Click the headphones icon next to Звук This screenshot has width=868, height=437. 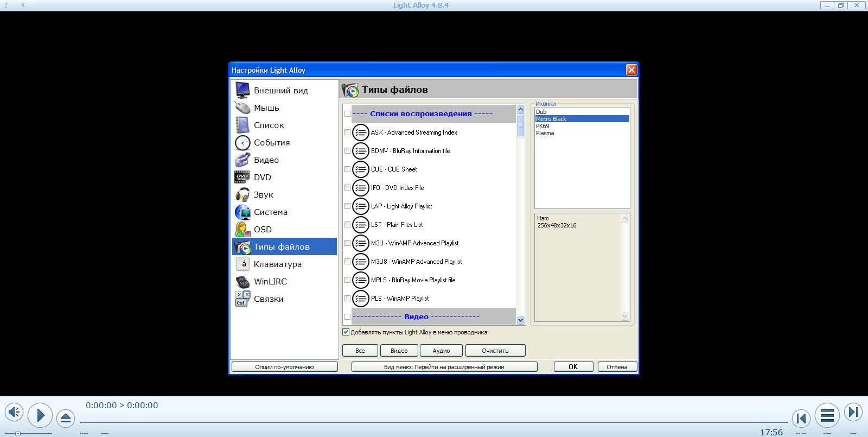[242, 194]
